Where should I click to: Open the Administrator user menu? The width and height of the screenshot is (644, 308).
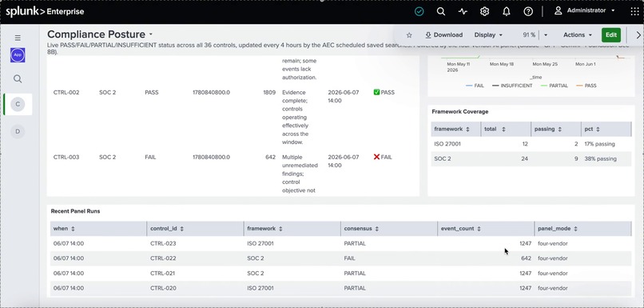click(584, 10)
